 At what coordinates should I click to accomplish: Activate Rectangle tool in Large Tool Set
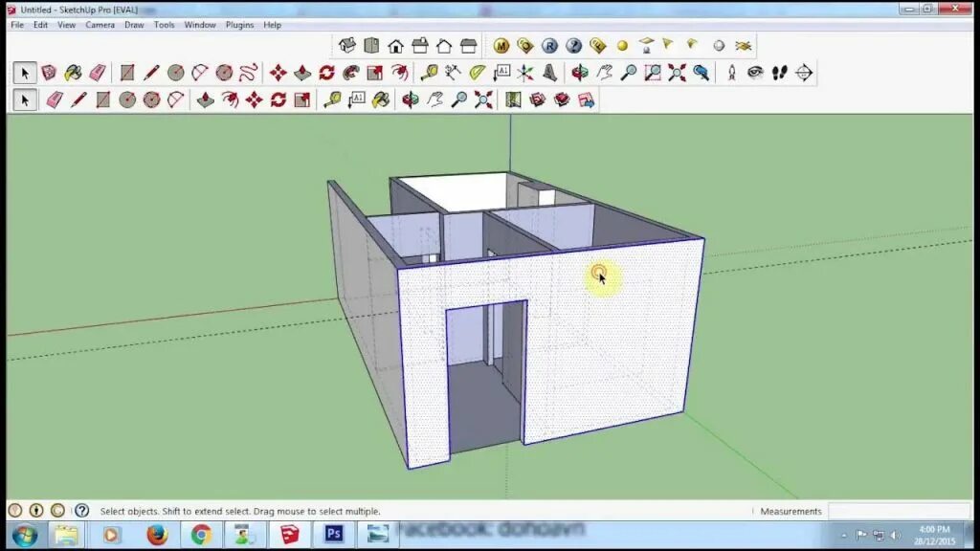pyautogui.click(x=127, y=73)
